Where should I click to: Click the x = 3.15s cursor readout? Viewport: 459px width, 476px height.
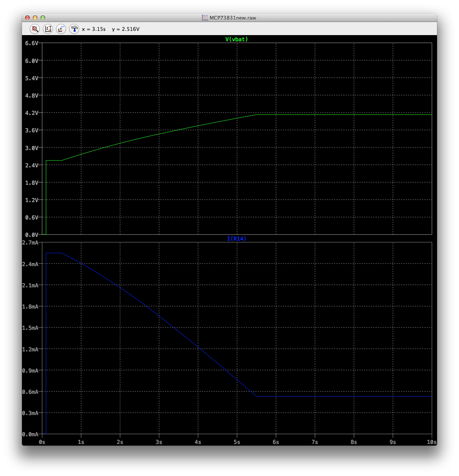93,29
